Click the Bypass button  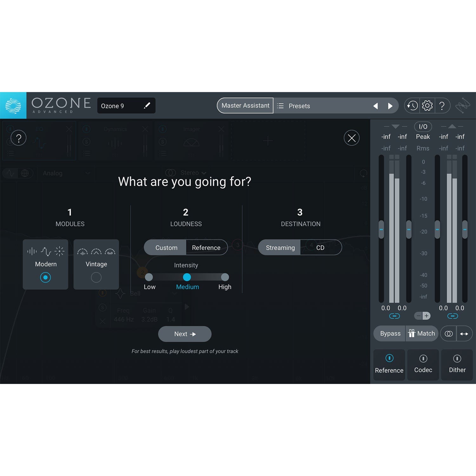(x=390, y=334)
